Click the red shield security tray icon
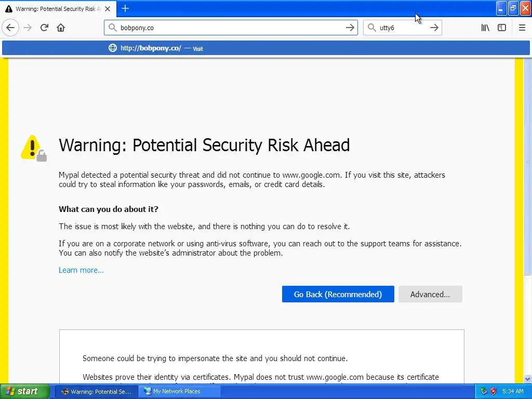532x399 pixels. pyautogui.click(x=494, y=391)
